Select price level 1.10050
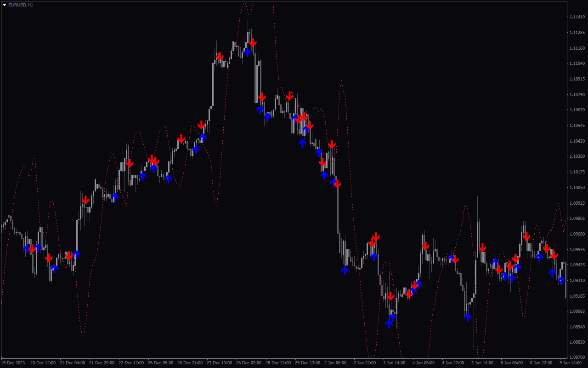 click(577, 188)
